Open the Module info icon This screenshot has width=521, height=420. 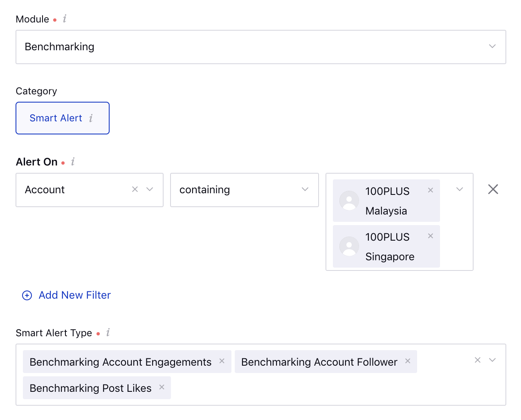tap(65, 19)
